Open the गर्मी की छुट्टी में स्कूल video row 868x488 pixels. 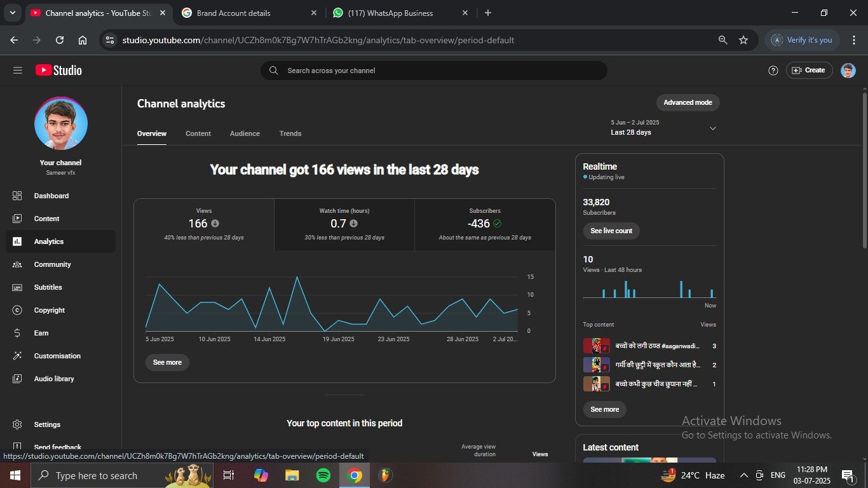pos(649,365)
